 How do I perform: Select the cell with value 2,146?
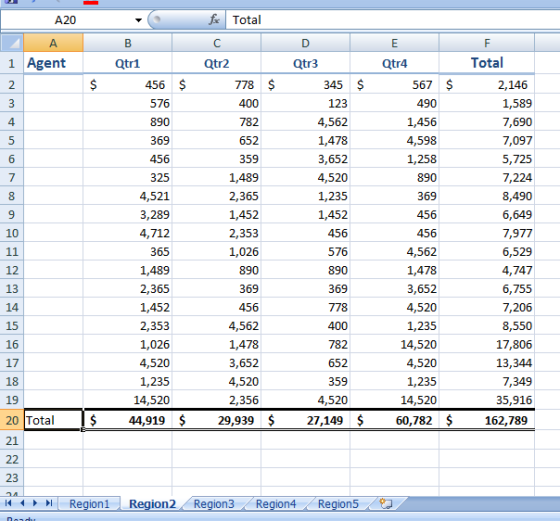(x=487, y=85)
